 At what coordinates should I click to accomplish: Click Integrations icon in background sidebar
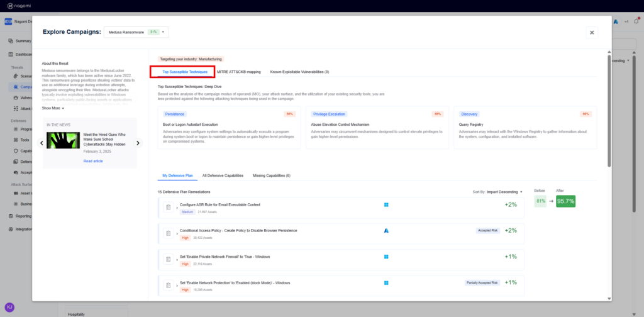[11, 229]
